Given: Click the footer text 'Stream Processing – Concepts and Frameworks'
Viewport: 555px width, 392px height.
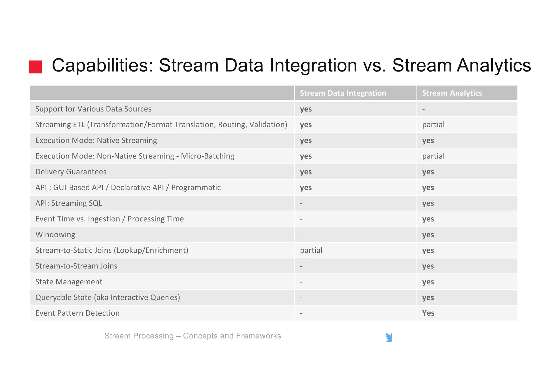Looking at the screenshot, I should click(x=193, y=336).
